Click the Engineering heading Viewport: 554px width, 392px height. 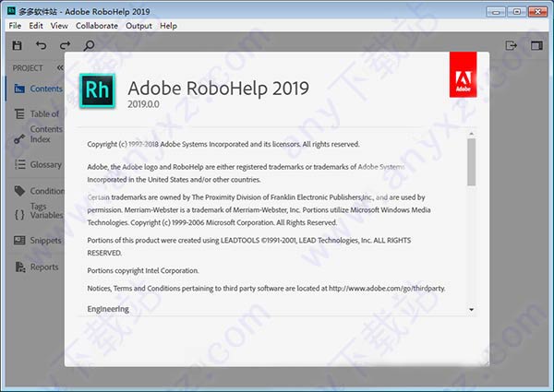(x=108, y=309)
